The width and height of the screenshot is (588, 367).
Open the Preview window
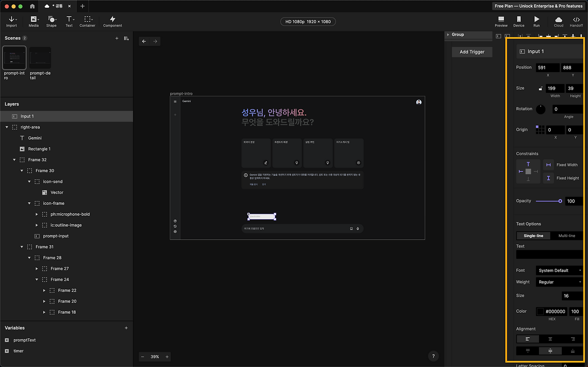501,21
